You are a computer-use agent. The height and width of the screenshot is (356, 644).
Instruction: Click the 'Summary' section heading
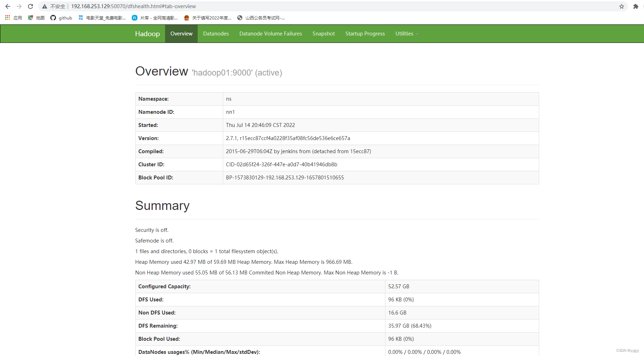pyautogui.click(x=162, y=206)
